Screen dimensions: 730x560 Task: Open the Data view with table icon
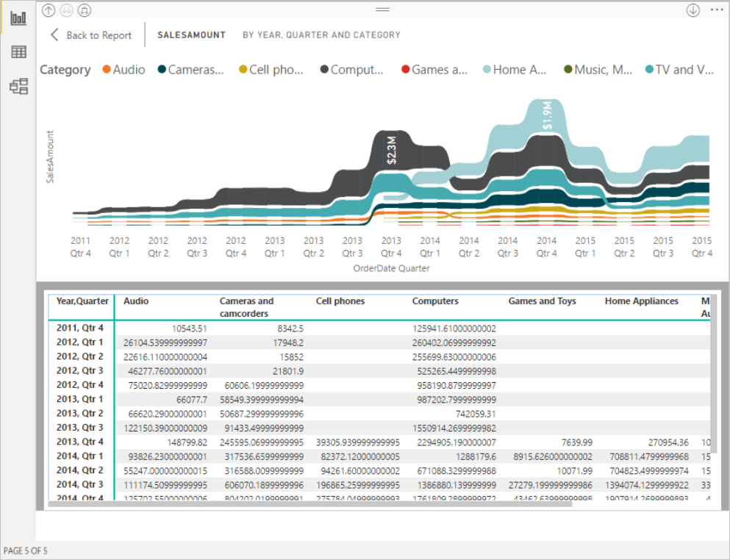tap(18, 51)
